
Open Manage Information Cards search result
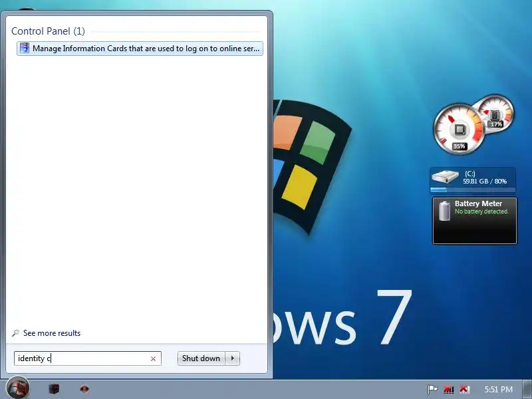coord(140,49)
